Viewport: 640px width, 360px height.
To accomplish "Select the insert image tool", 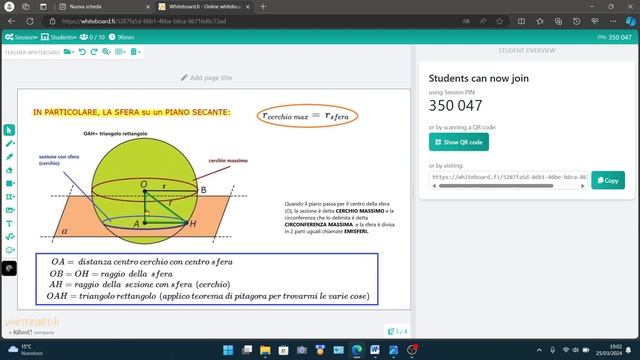I will (x=10, y=210).
